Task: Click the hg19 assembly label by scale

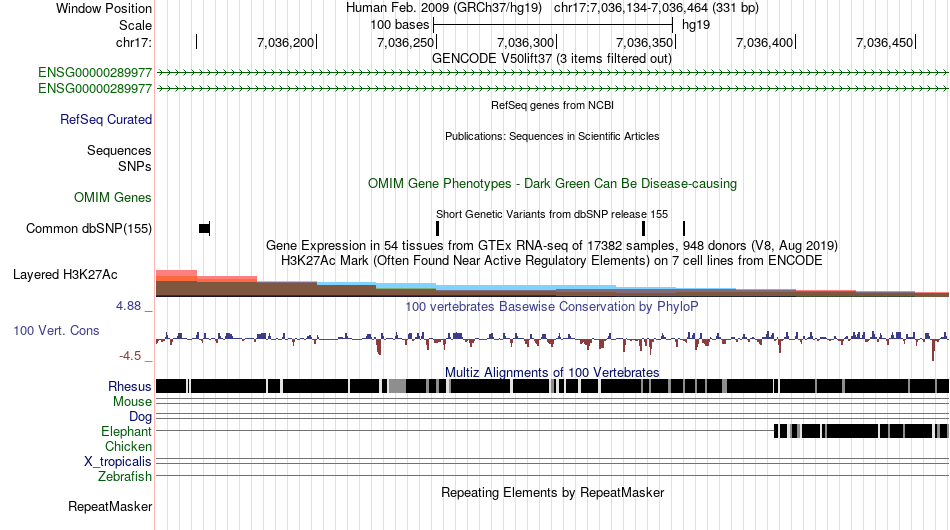Action: click(696, 25)
